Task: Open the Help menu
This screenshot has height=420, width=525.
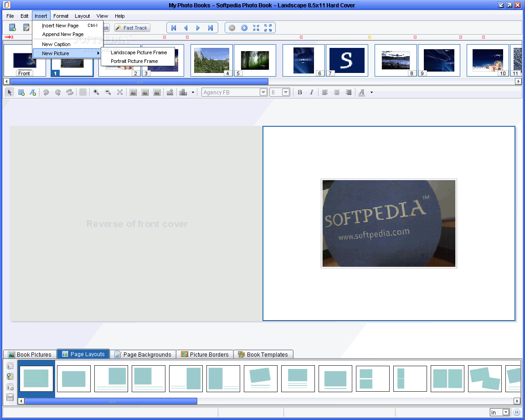Action: pos(119,16)
